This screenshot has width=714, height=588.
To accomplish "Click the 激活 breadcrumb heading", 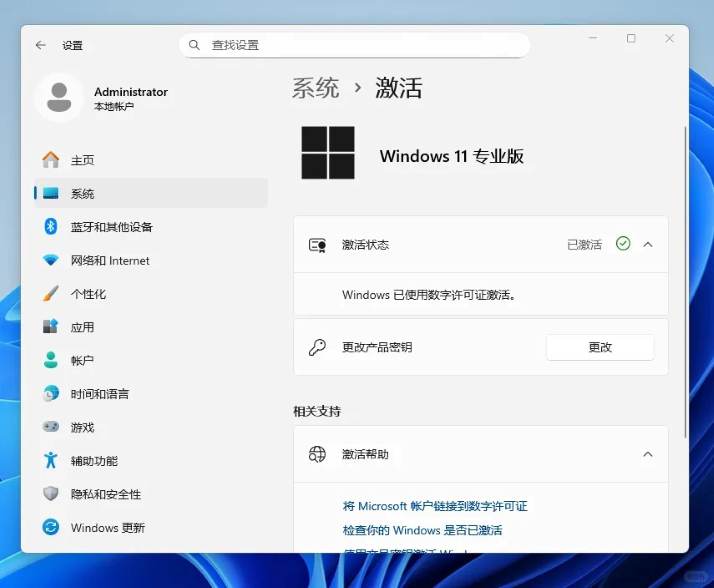I will click(399, 88).
